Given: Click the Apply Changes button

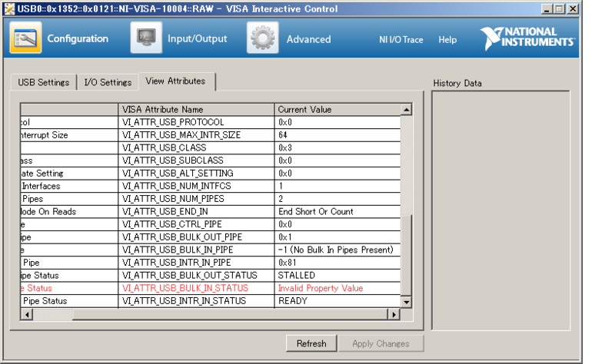Looking at the screenshot, I should point(381,343).
